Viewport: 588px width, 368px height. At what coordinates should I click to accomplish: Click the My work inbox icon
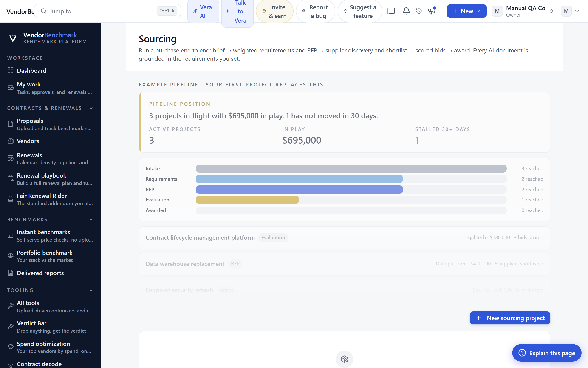(x=10, y=88)
